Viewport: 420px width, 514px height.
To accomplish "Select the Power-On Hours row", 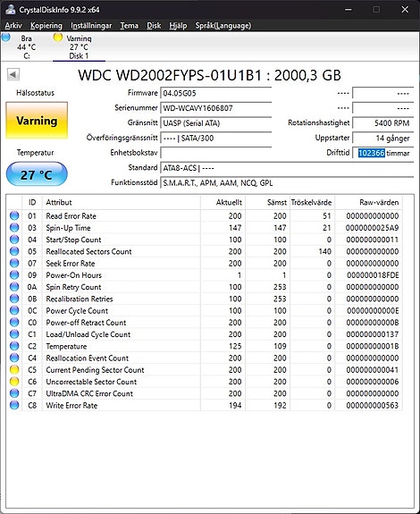I will point(204,275).
